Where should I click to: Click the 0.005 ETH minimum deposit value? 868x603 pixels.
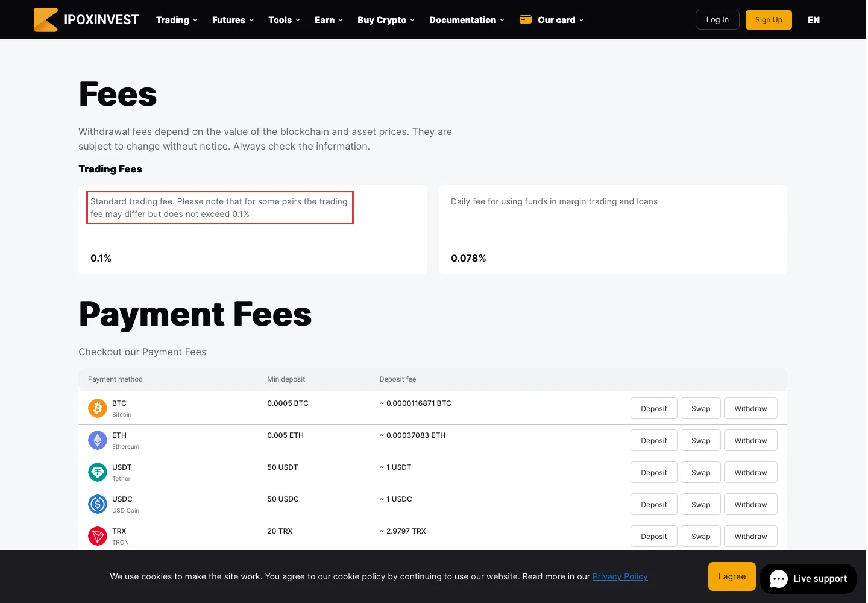pos(285,435)
